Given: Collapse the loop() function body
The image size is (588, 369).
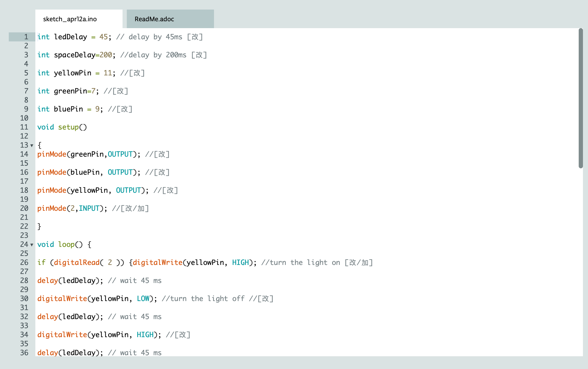Looking at the screenshot, I should click(31, 245).
